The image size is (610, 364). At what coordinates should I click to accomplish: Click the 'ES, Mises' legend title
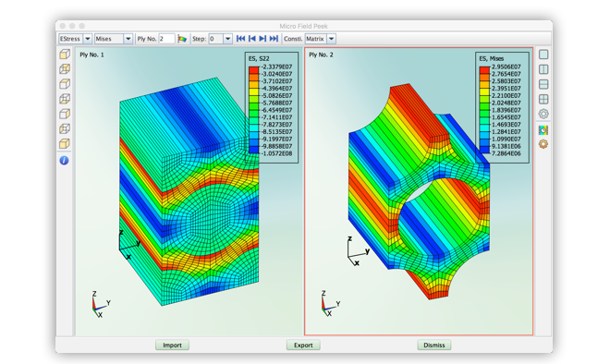coord(492,59)
